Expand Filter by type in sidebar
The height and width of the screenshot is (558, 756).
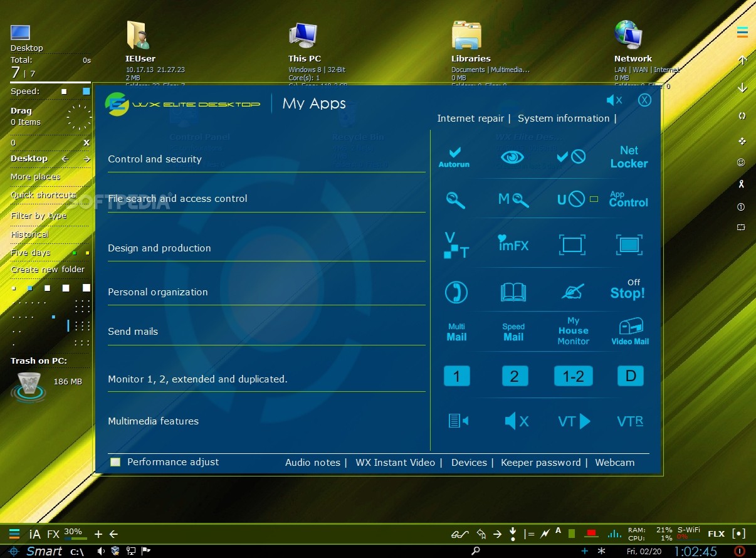[x=38, y=216]
